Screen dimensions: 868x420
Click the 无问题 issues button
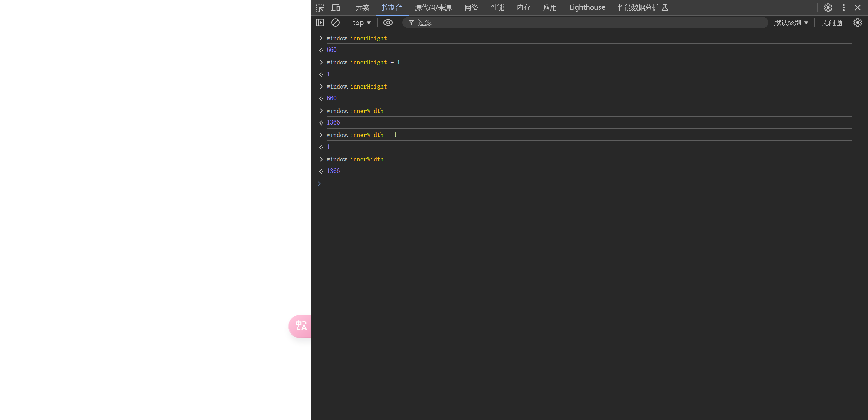(832, 23)
